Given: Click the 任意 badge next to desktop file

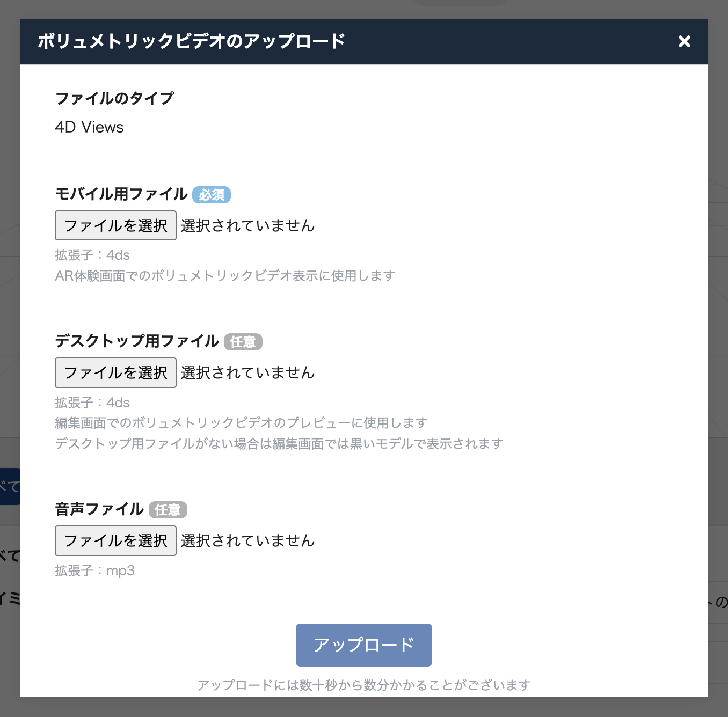Looking at the screenshot, I should 243,342.
